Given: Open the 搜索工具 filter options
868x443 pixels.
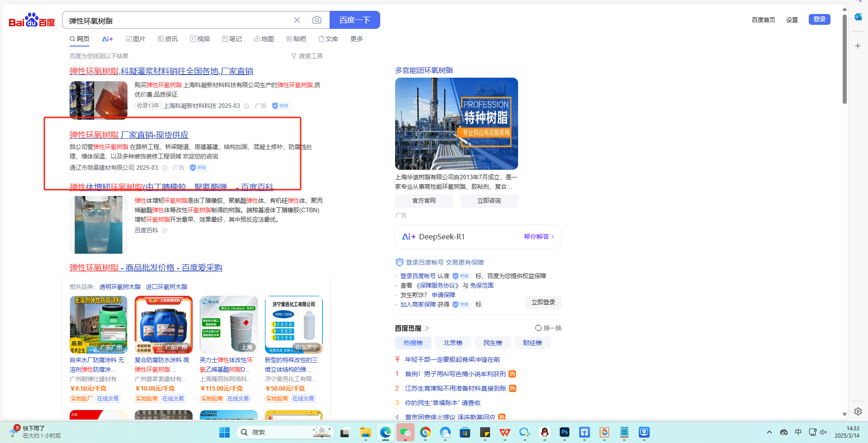Looking at the screenshot, I should 307,56.
